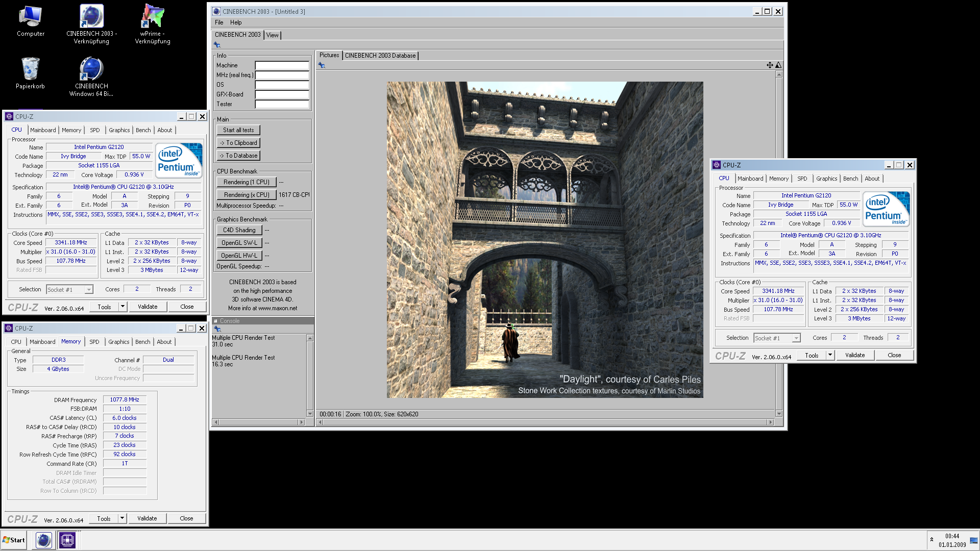Run OpenGL HW-L benchmark
This screenshot has width=980, height=551.
pyautogui.click(x=239, y=256)
